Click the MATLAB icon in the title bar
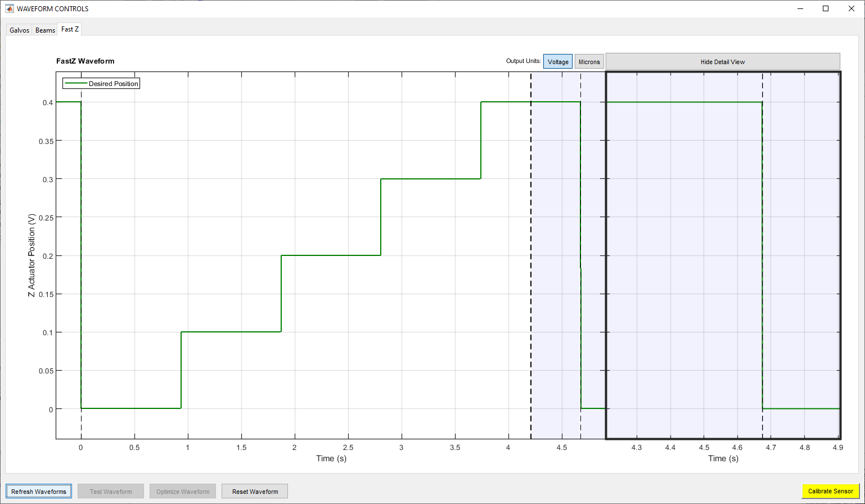This screenshot has height=504, width=865. coord(10,8)
